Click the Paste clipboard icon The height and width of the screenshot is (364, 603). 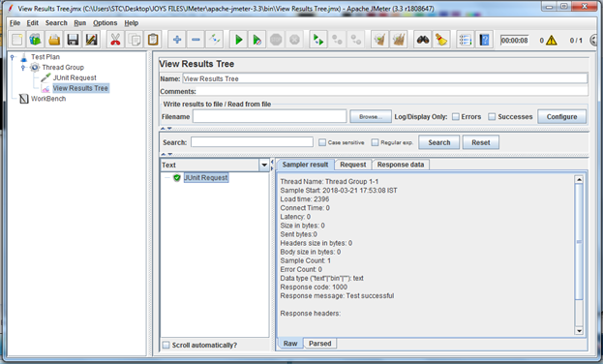click(153, 40)
